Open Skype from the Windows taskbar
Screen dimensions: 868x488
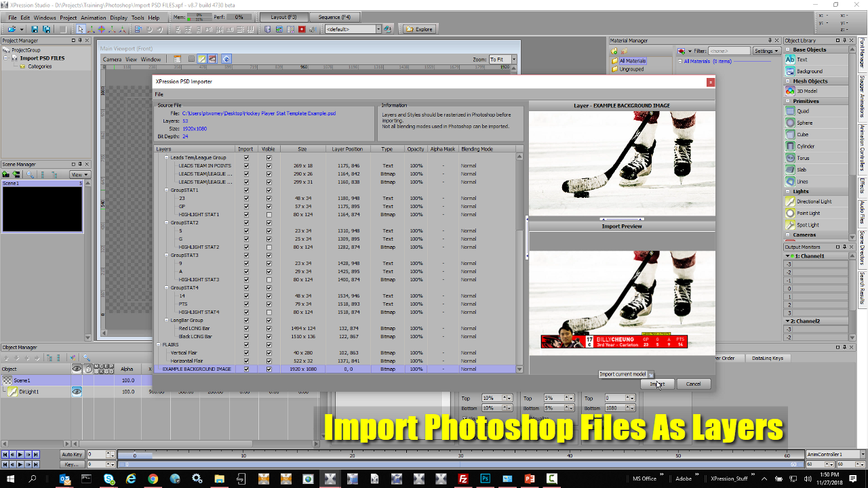(x=109, y=479)
